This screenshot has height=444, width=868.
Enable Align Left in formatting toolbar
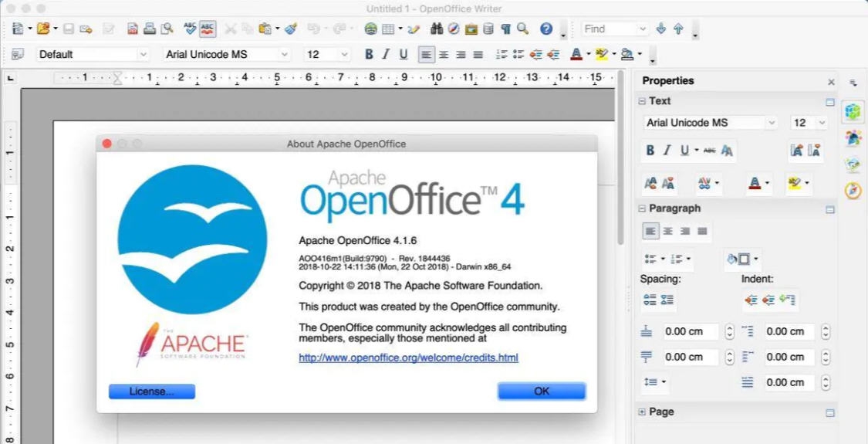pyautogui.click(x=426, y=54)
